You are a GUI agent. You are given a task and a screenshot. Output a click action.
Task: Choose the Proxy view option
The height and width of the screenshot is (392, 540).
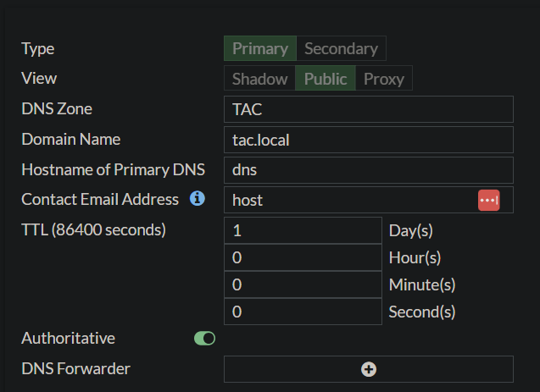(x=383, y=79)
